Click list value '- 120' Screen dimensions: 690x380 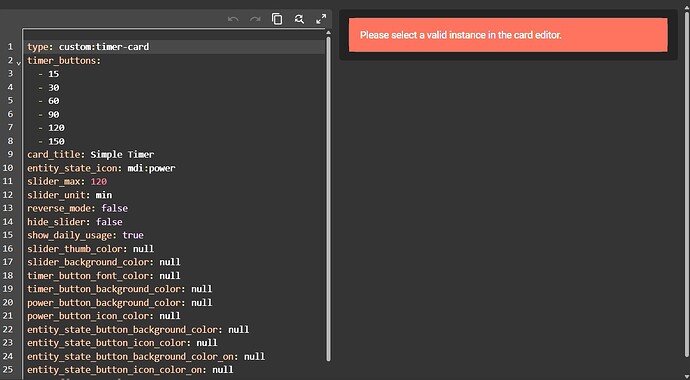coord(51,128)
